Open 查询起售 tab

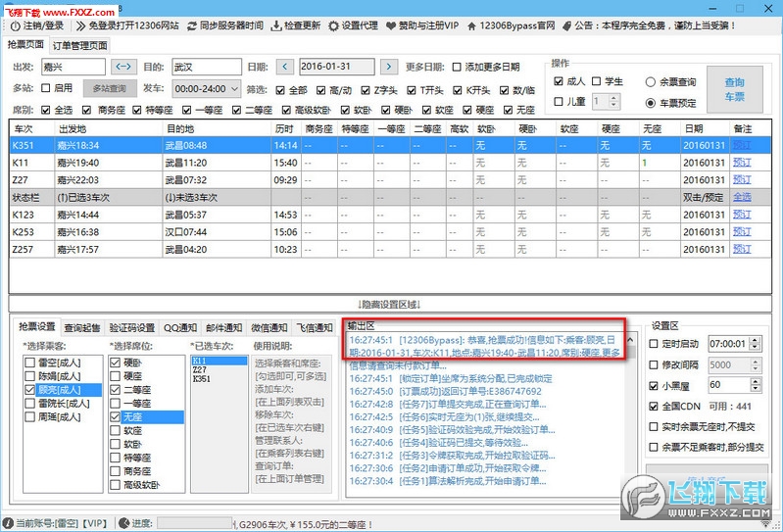click(82, 328)
